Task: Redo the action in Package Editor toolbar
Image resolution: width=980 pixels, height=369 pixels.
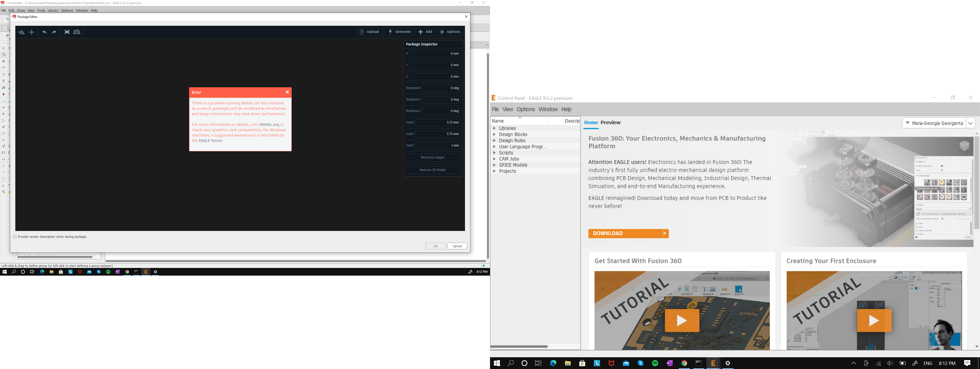Action: pyautogui.click(x=54, y=32)
